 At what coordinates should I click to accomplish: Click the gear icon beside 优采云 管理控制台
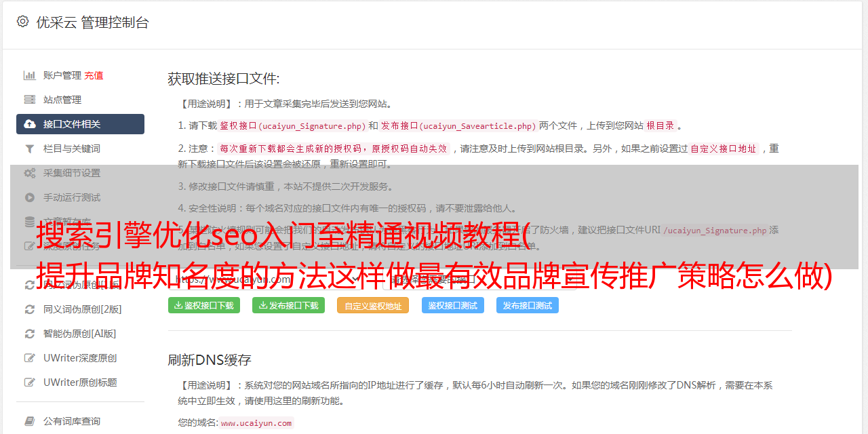pos(22,22)
